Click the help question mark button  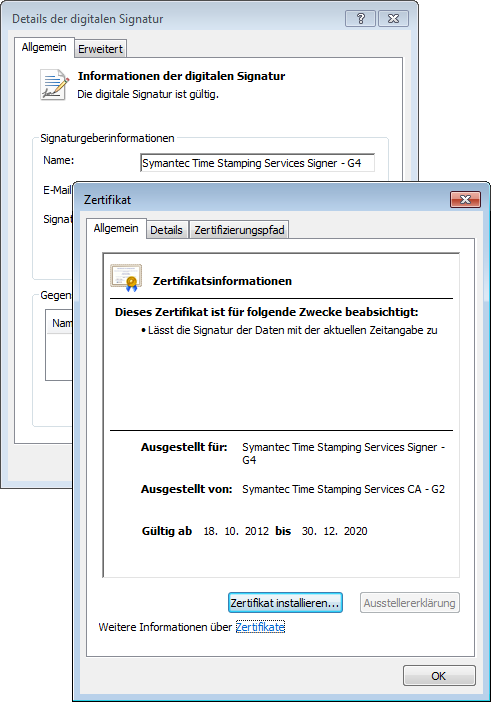tap(360, 18)
